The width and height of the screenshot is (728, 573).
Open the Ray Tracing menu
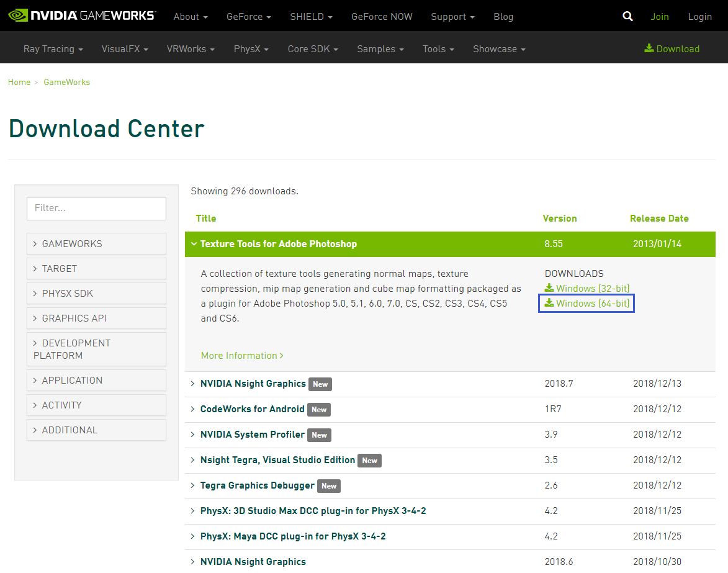point(53,49)
